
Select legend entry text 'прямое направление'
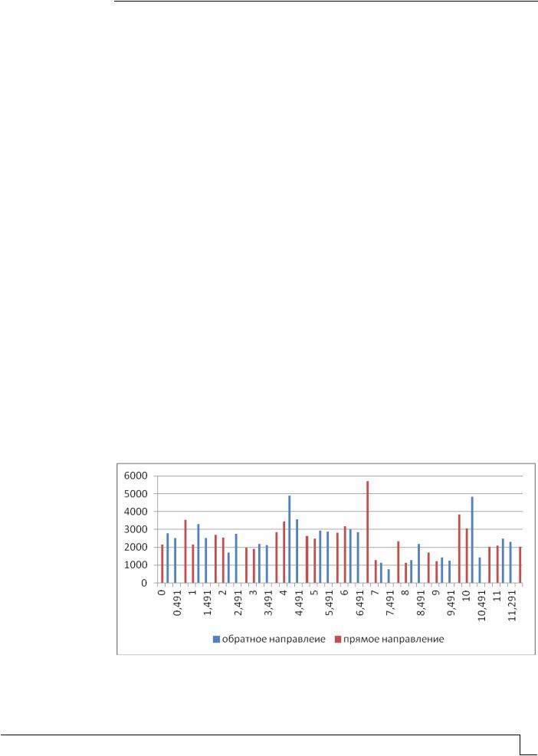[392, 640]
